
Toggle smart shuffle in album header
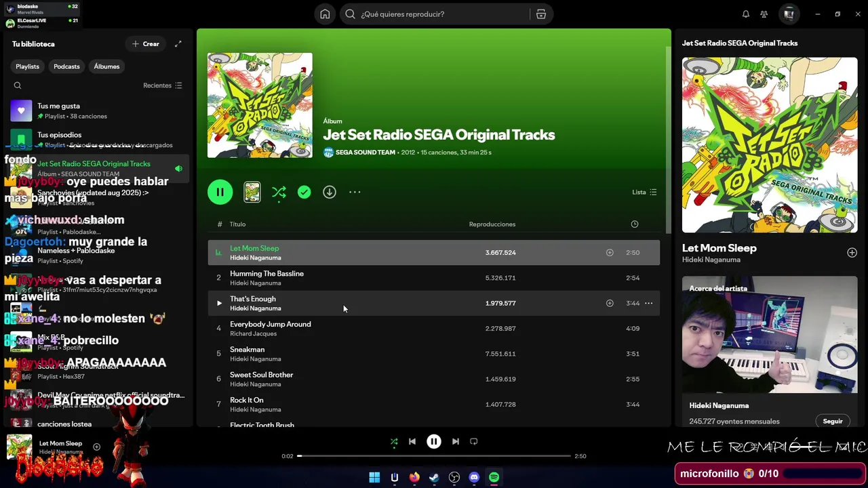click(x=279, y=192)
